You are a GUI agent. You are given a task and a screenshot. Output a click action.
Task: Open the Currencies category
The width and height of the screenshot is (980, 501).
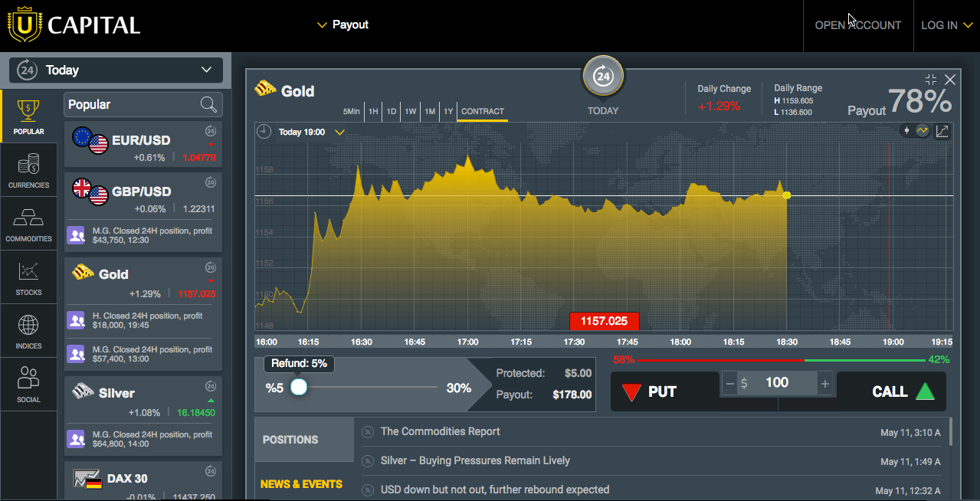(28, 170)
